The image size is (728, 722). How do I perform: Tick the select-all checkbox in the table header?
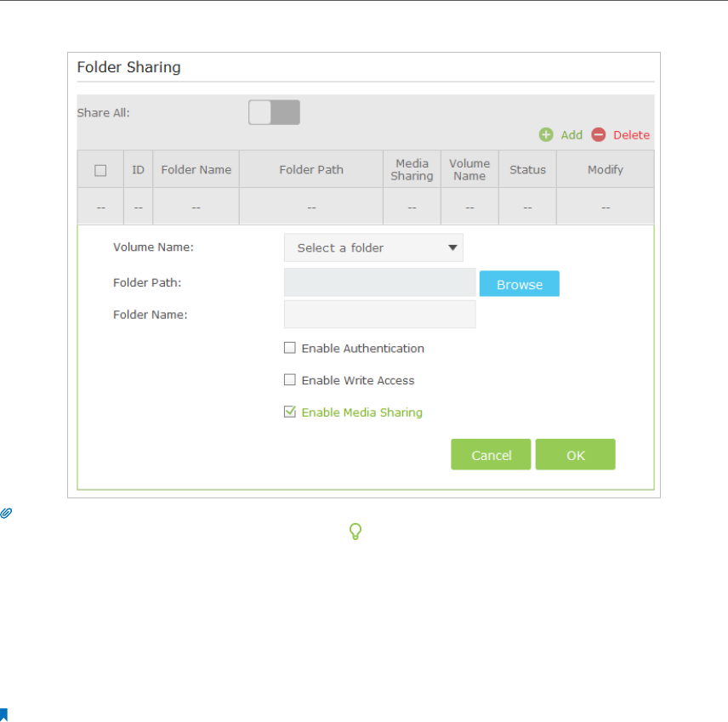(x=100, y=170)
